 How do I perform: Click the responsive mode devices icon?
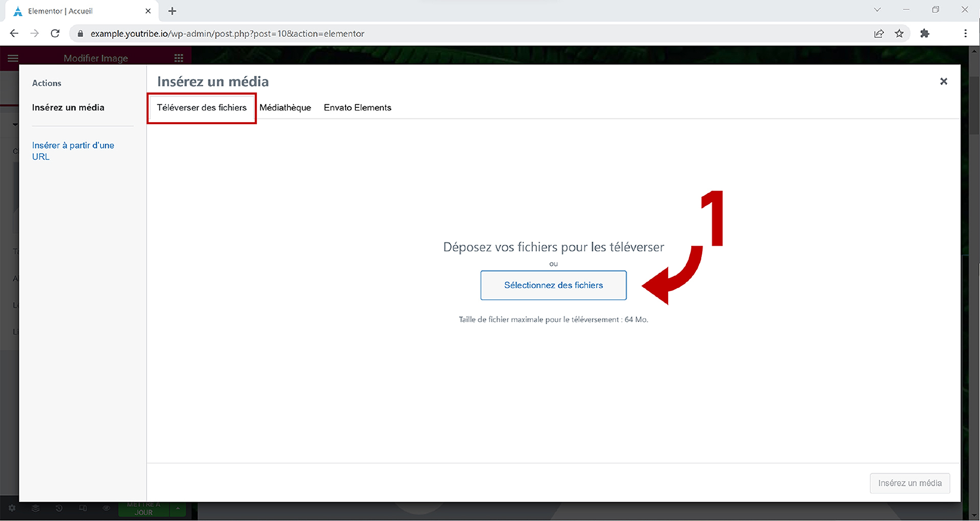83,508
